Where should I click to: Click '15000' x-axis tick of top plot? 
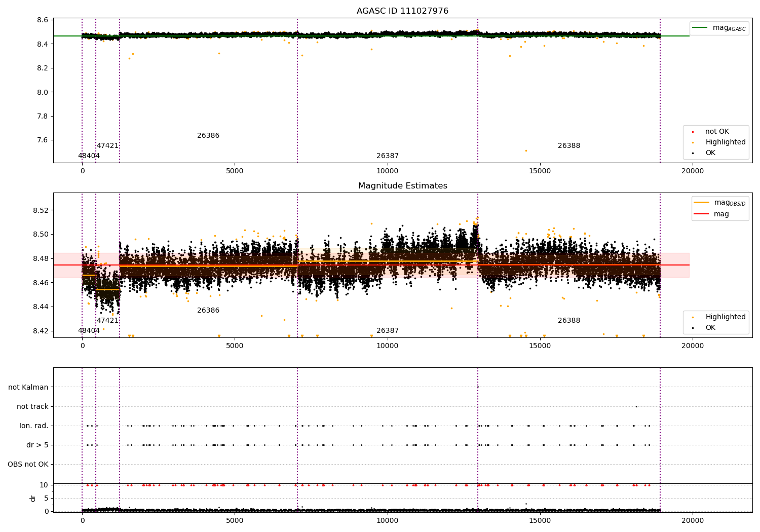pyautogui.click(x=540, y=171)
